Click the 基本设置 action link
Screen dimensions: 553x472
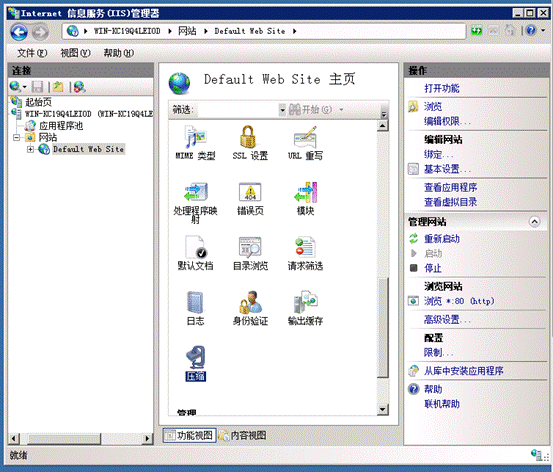coord(447,169)
